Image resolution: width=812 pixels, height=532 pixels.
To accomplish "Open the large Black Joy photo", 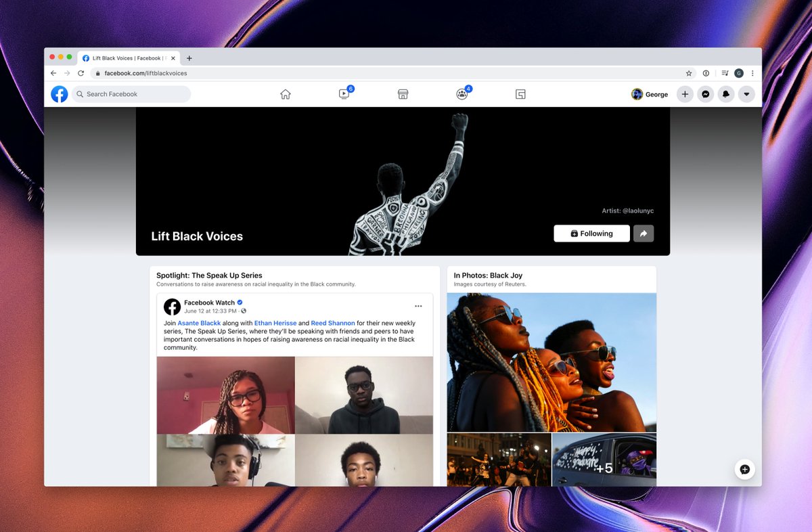I will click(x=551, y=362).
